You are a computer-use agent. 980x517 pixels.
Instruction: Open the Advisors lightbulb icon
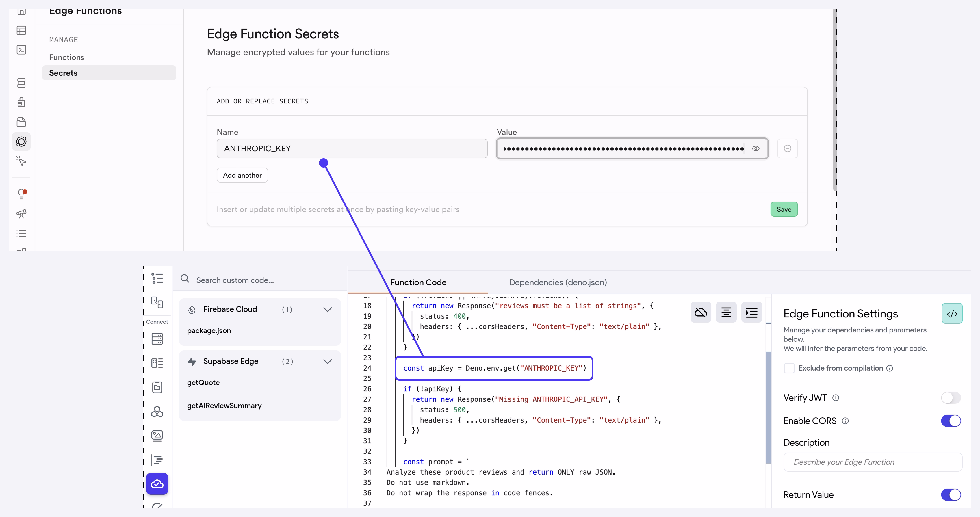point(22,194)
